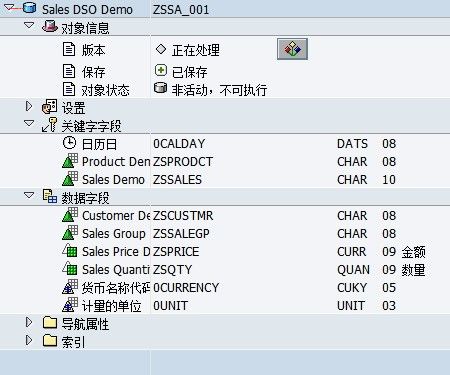The image size is (450, 375).
Task: Click the ZSSALES technical name
Action: point(177,180)
